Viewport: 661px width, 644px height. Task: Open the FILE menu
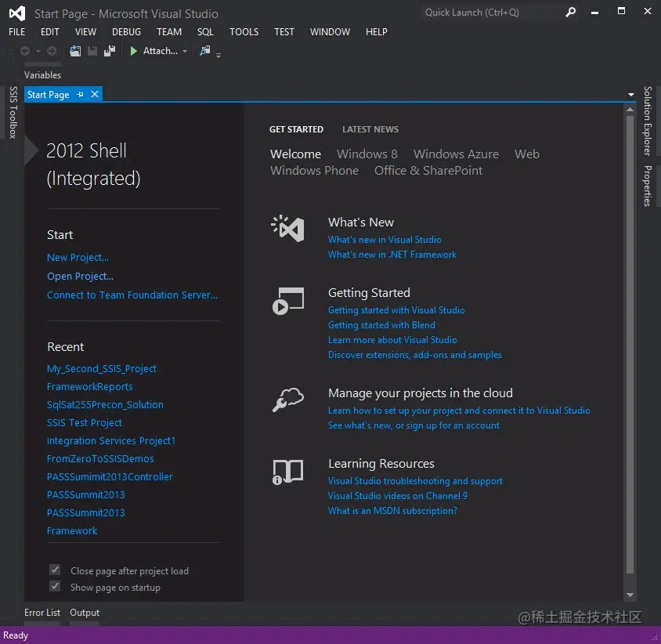(17, 32)
